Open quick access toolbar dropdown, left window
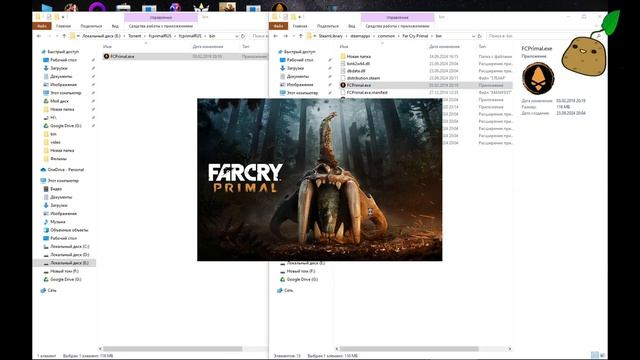The width and height of the screenshot is (640, 360). [x=63, y=17]
